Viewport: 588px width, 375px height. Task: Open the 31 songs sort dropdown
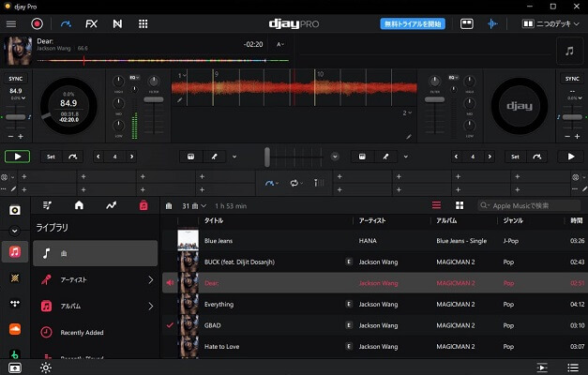[x=194, y=206]
